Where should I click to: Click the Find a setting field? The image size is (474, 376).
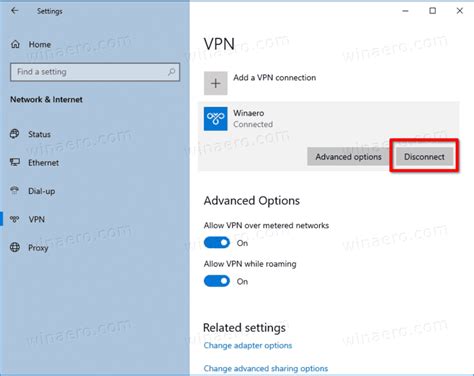tap(95, 72)
